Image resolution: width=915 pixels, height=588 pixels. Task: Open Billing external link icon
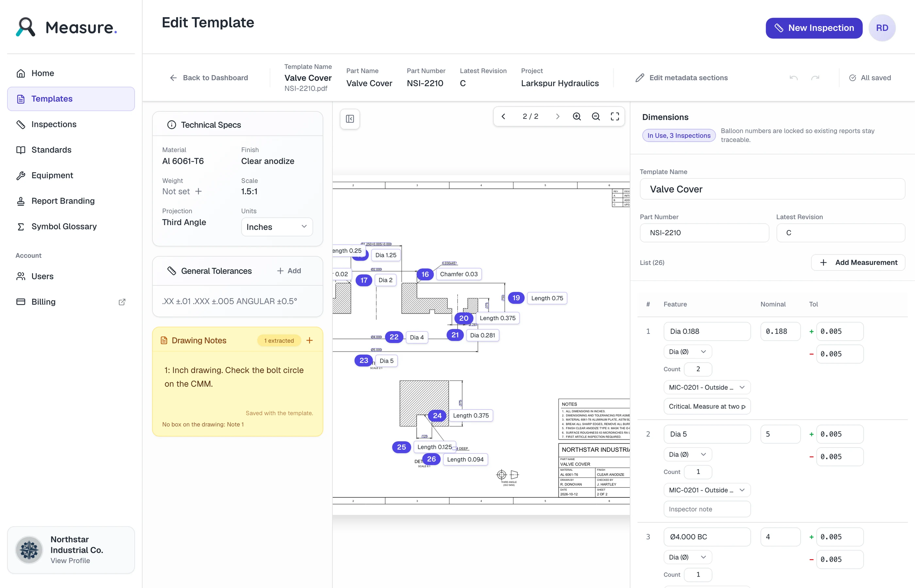122,302
